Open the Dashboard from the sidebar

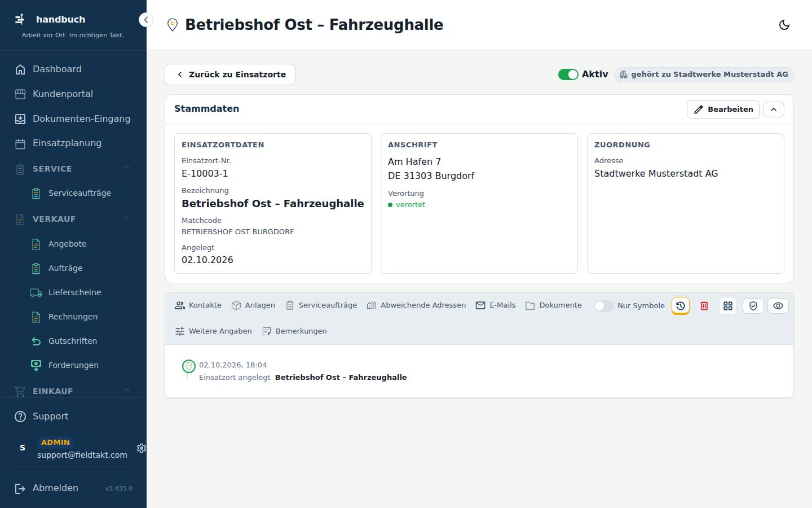[x=73, y=69]
